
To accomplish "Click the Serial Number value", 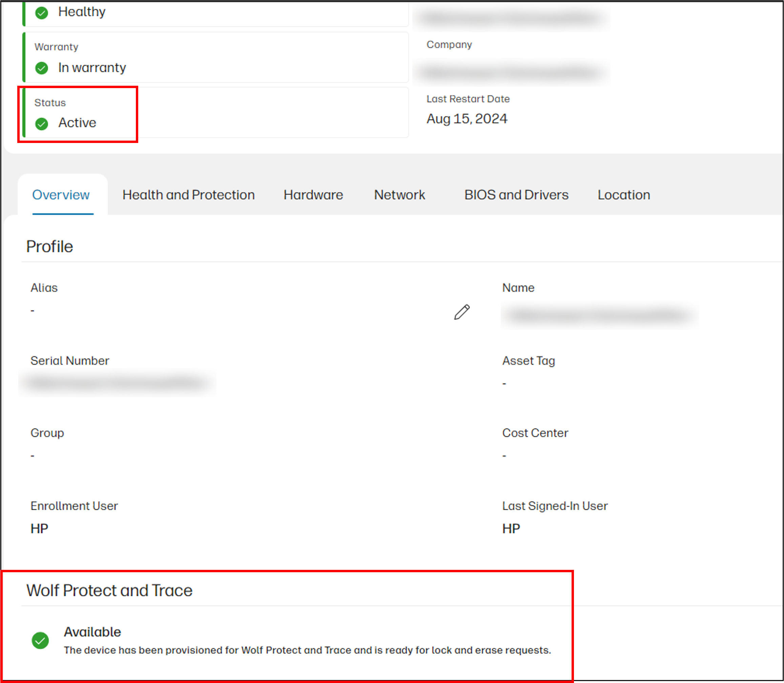I will tap(117, 382).
